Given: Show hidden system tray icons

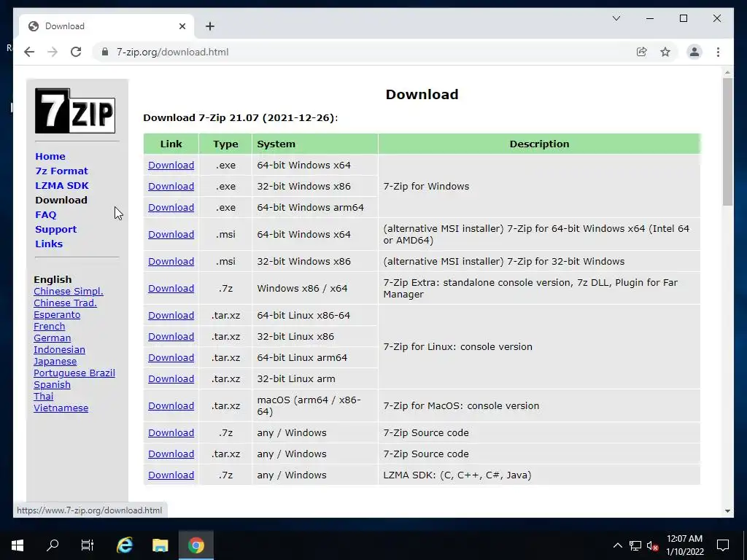Looking at the screenshot, I should (617, 545).
